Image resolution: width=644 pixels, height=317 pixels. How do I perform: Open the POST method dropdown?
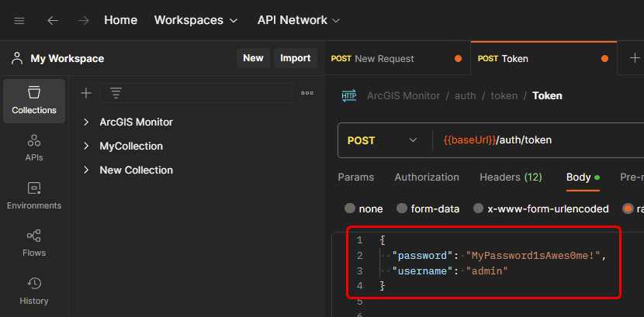(382, 140)
